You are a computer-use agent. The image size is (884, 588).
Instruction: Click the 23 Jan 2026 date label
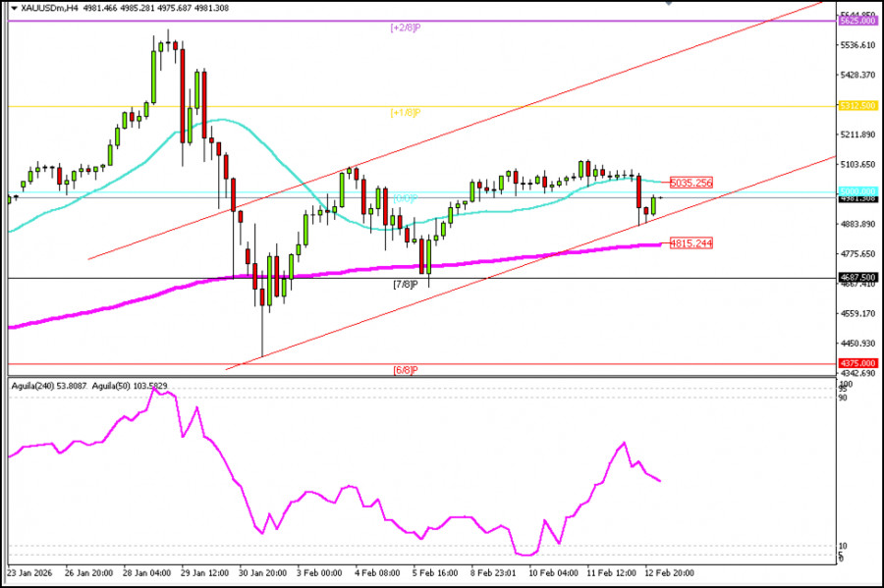point(28,573)
